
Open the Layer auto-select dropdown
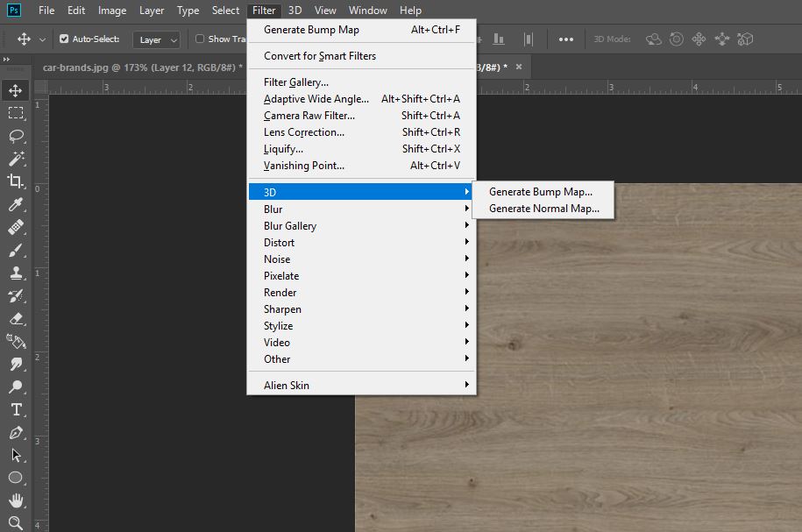157,40
